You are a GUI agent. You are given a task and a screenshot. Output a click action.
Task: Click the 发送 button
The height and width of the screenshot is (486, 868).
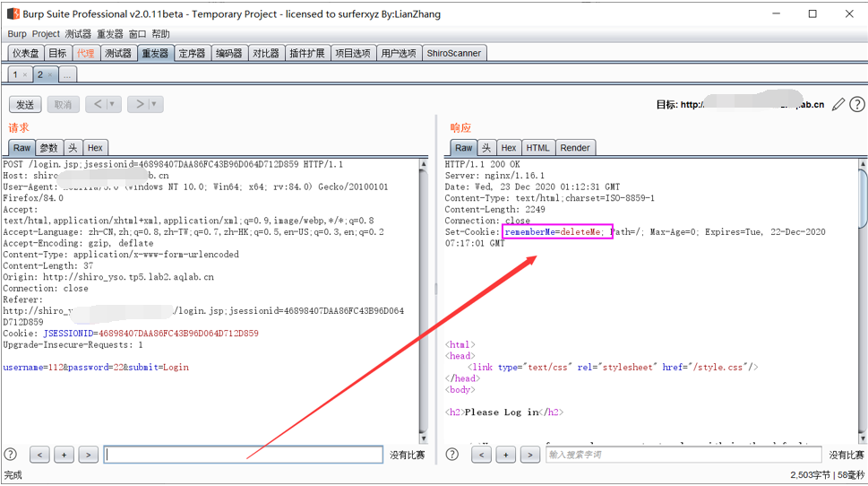(25, 104)
